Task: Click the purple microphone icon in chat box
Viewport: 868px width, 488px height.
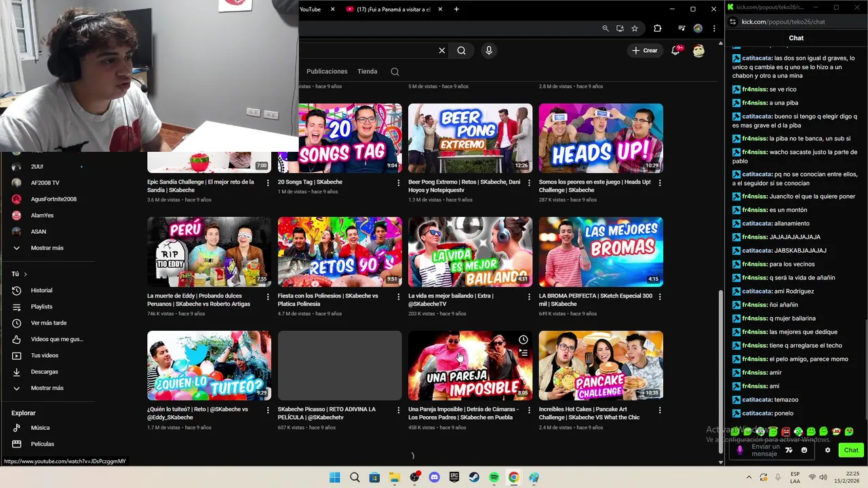Action: click(x=740, y=450)
